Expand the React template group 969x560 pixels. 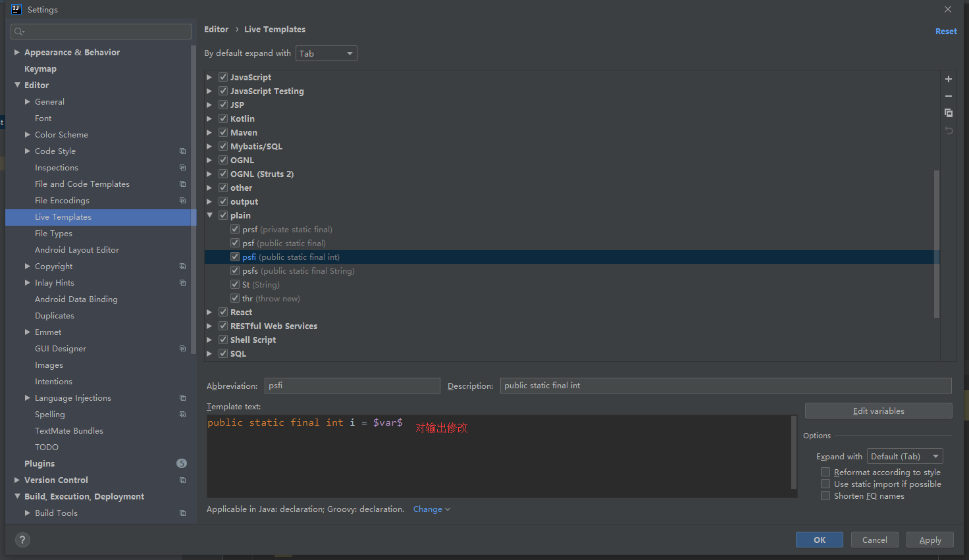pos(209,313)
